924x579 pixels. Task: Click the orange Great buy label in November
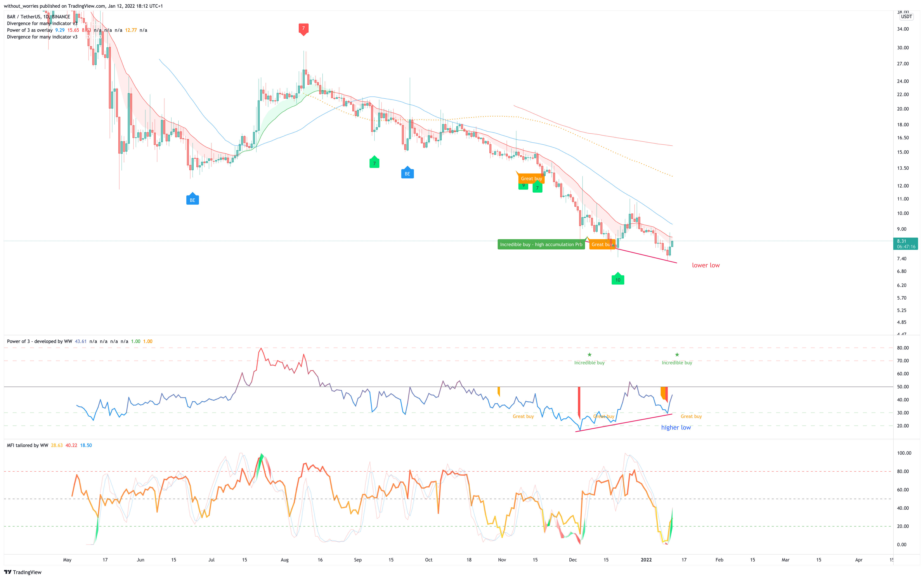pyautogui.click(x=531, y=178)
